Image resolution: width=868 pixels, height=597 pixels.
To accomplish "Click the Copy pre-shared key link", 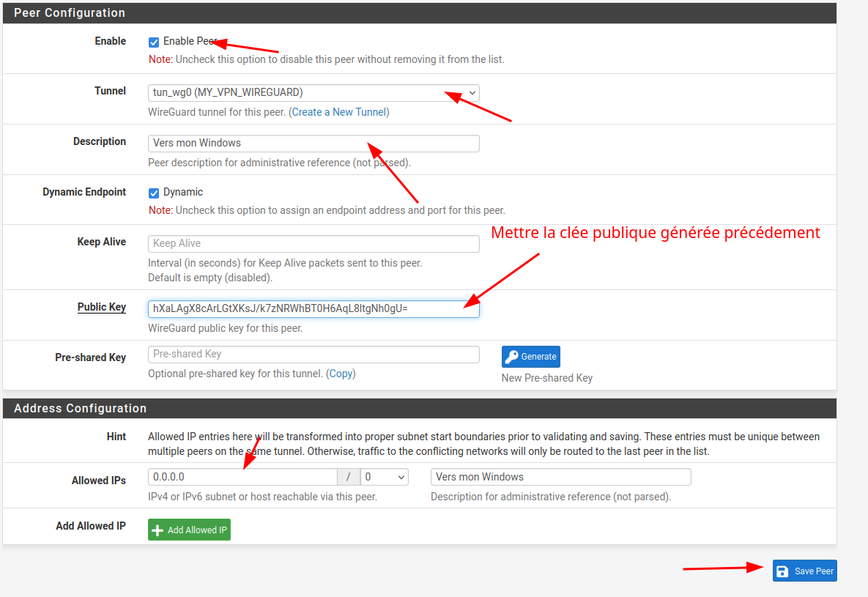I will point(341,374).
